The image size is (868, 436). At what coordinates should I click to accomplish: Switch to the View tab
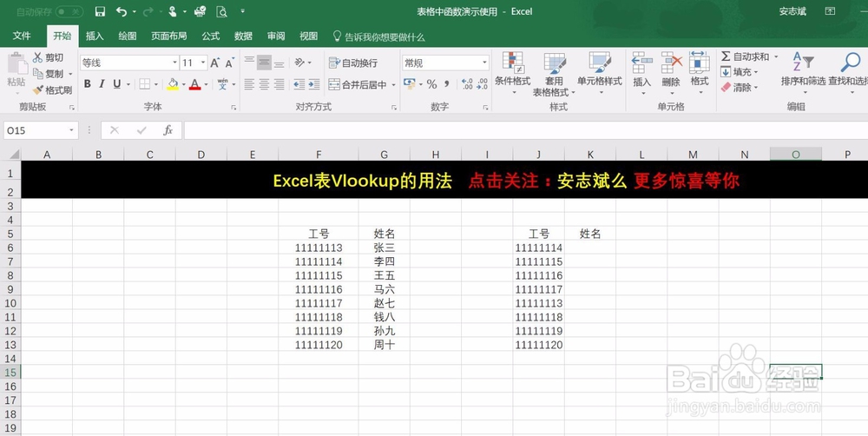click(x=308, y=36)
